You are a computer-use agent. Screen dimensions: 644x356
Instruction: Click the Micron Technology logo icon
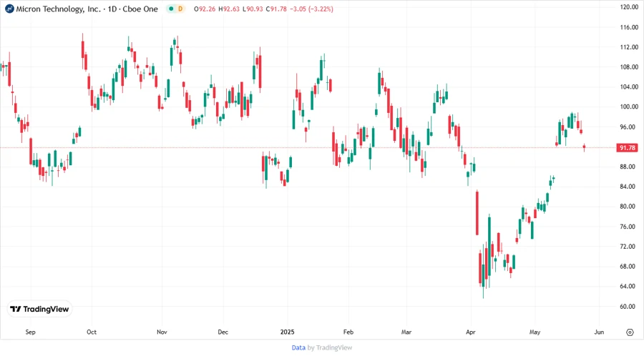coord(9,9)
